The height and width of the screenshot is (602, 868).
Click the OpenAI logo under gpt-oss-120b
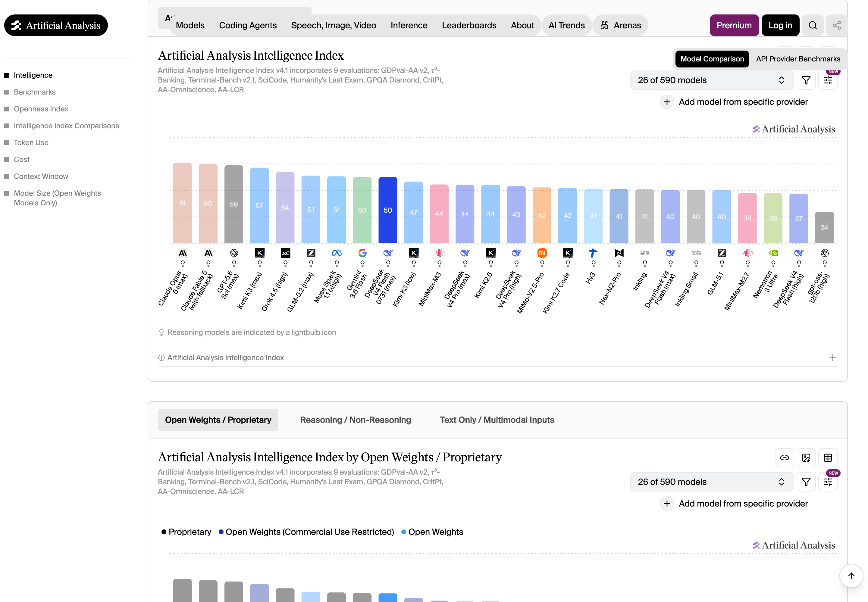(824, 253)
